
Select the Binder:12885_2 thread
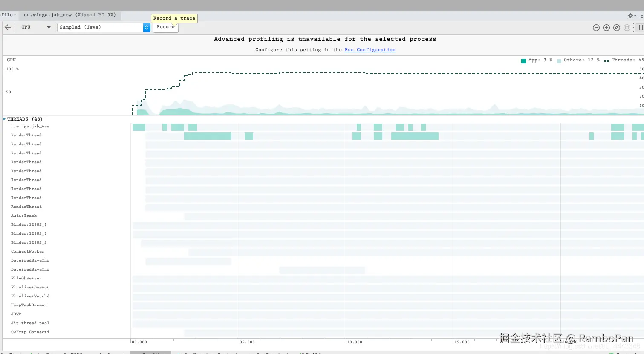pos(29,234)
